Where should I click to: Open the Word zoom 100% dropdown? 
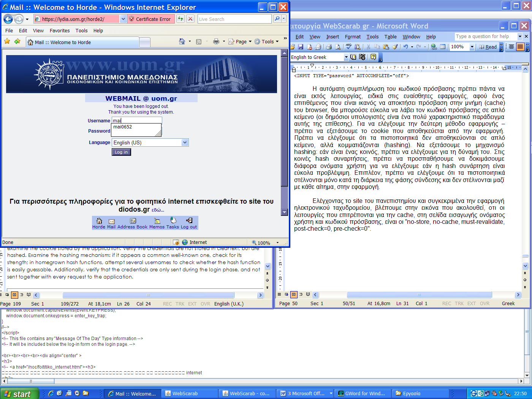(x=472, y=47)
